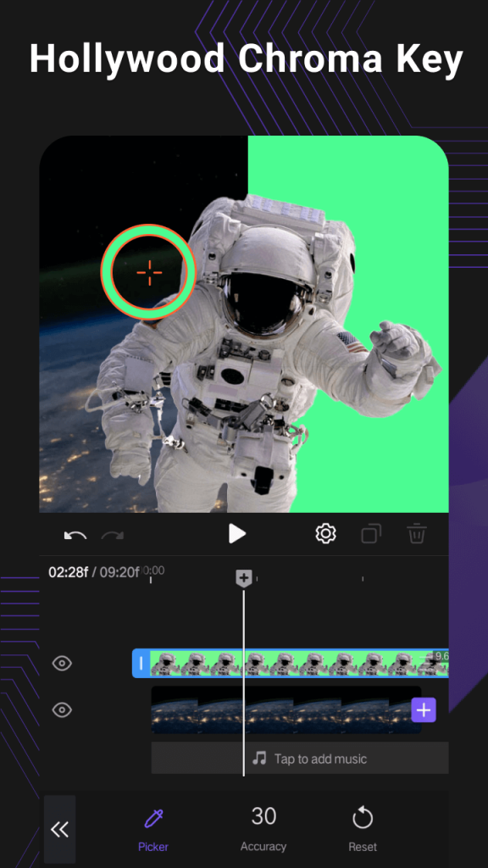This screenshot has height=868, width=488.
Task: Duplicate the selected clip
Action: [x=371, y=534]
